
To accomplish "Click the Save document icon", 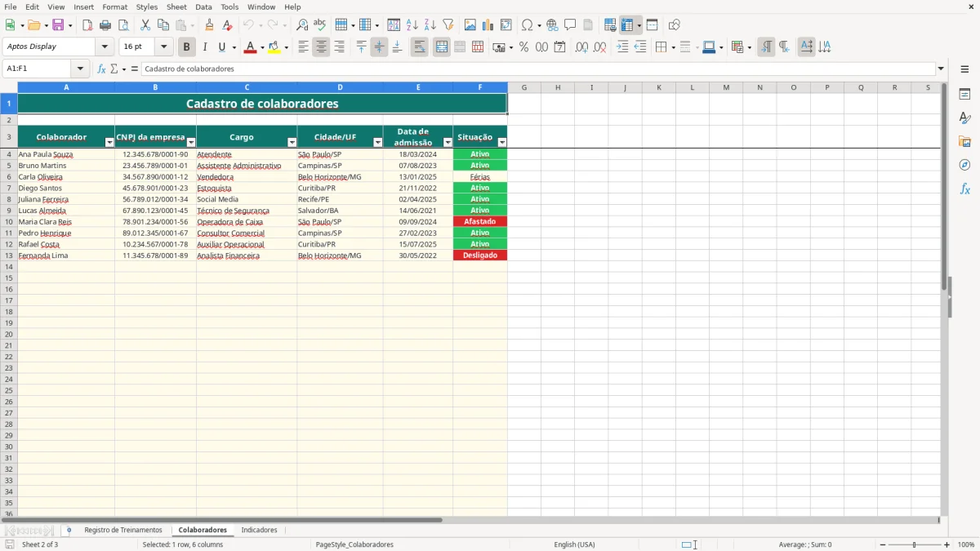I will pos(58,25).
